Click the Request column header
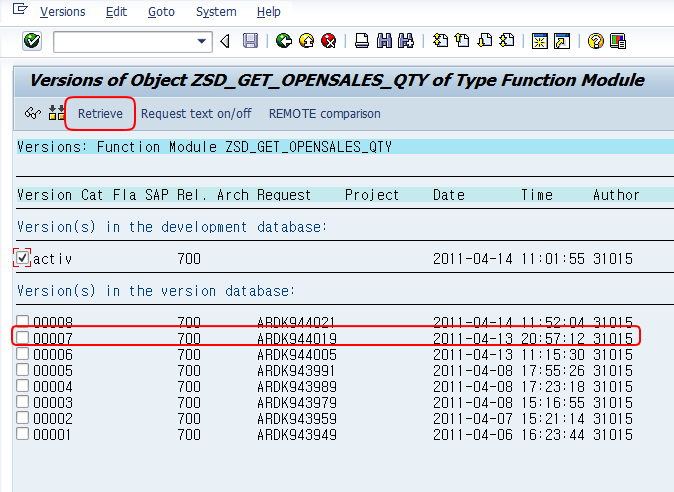This screenshot has width=674, height=492. tap(284, 195)
